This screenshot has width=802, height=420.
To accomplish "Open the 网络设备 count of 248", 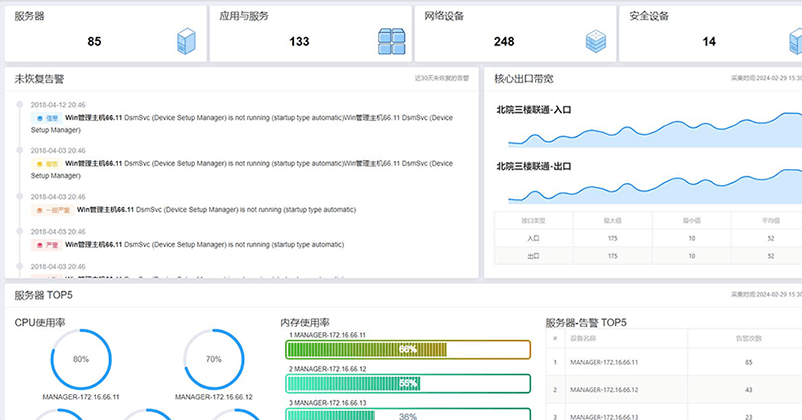I will point(504,42).
